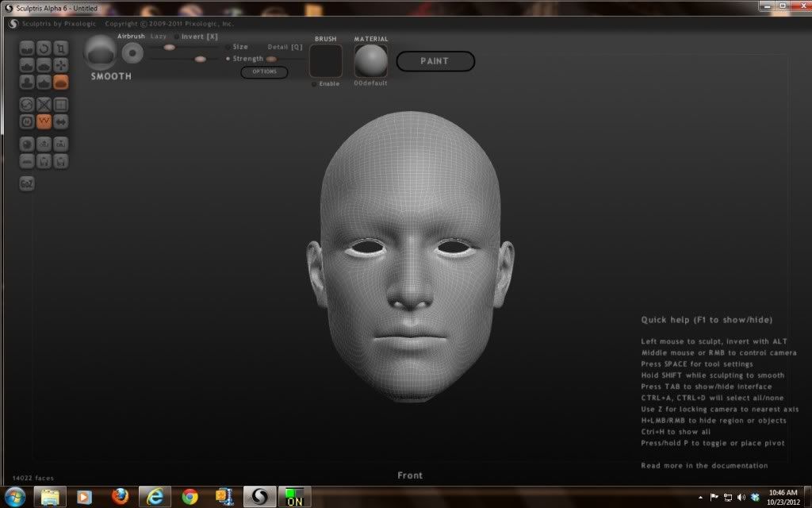Viewport: 812px width, 508px height.
Task: Toggle the Lazy brush option
Action: tap(159, 37)
